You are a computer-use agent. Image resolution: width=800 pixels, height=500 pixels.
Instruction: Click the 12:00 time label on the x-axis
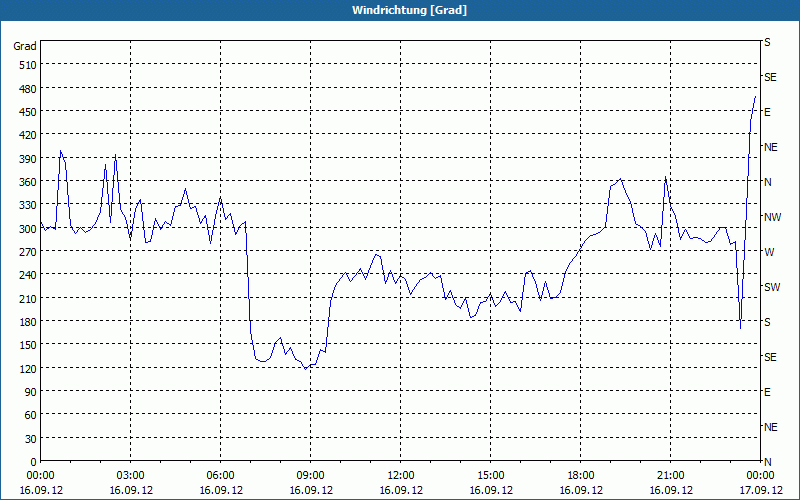[x=401, y=476]
